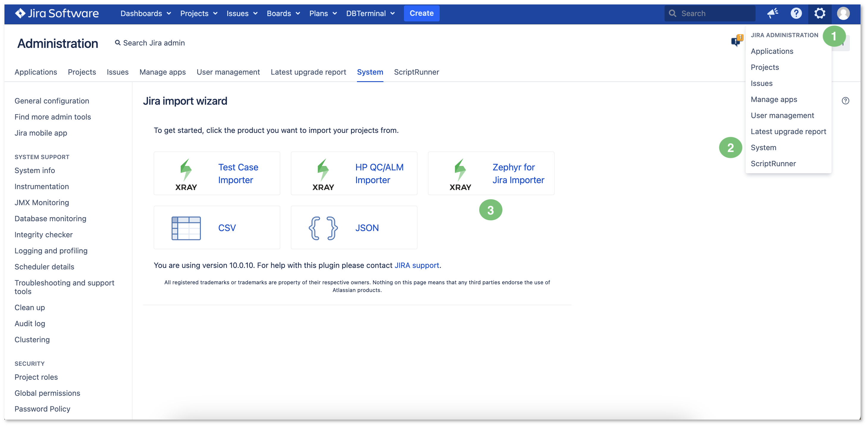868x427 pixels.
Task: Switch to the Manage apps tab
Action: tap(162, 72)
